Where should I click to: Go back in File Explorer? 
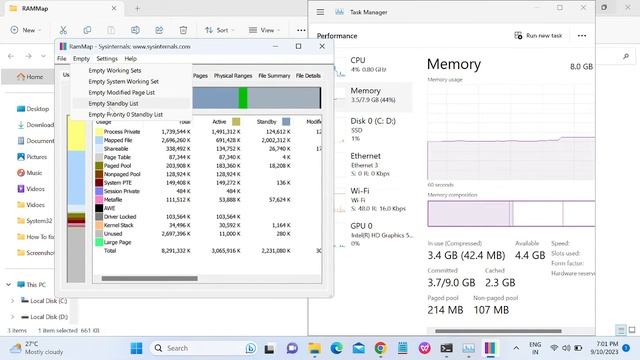(x=11, y=56)
